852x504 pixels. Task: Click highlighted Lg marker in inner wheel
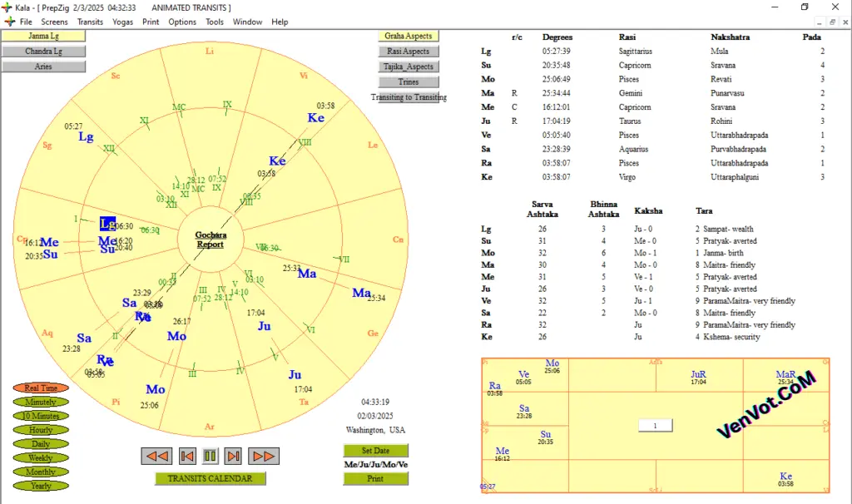click(107, 224)
